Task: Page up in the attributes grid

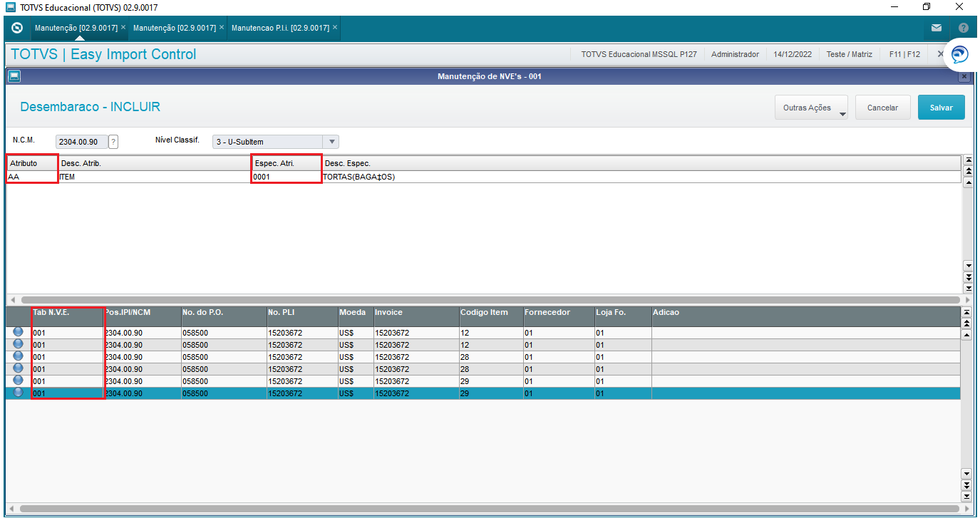Action: tap(968, 172)
